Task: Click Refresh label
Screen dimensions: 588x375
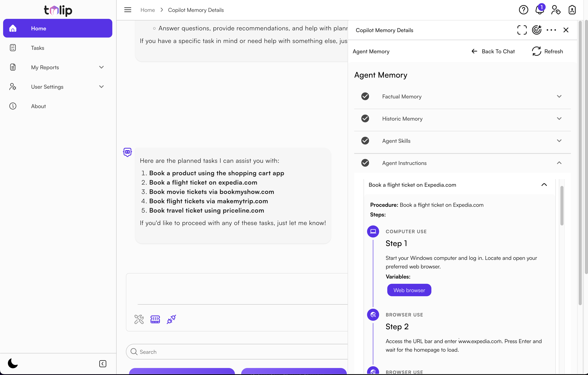Action: [553, 51]
